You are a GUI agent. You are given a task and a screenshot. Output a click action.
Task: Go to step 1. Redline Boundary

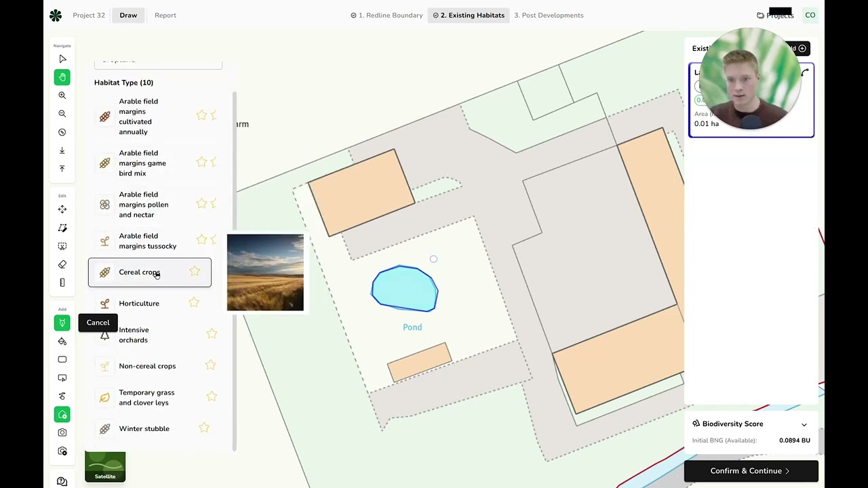coord(387,15)
